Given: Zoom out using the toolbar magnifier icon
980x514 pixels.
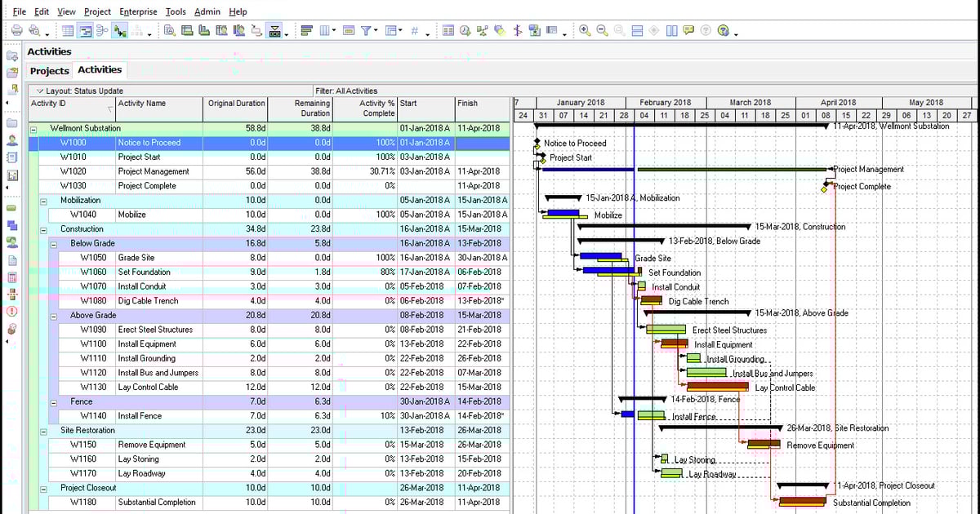Looking at the screenshot, I should [599, 31].
